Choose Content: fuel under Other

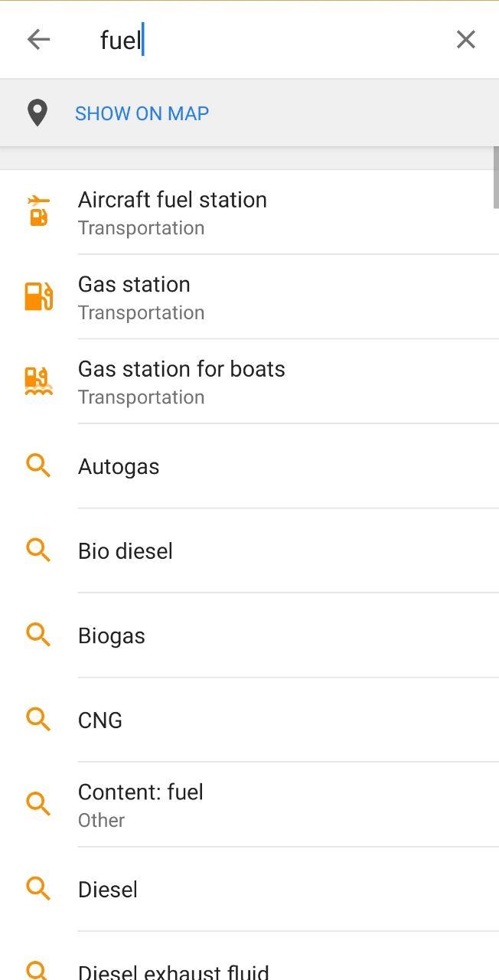pyautogui.click(x=141, y=804)
